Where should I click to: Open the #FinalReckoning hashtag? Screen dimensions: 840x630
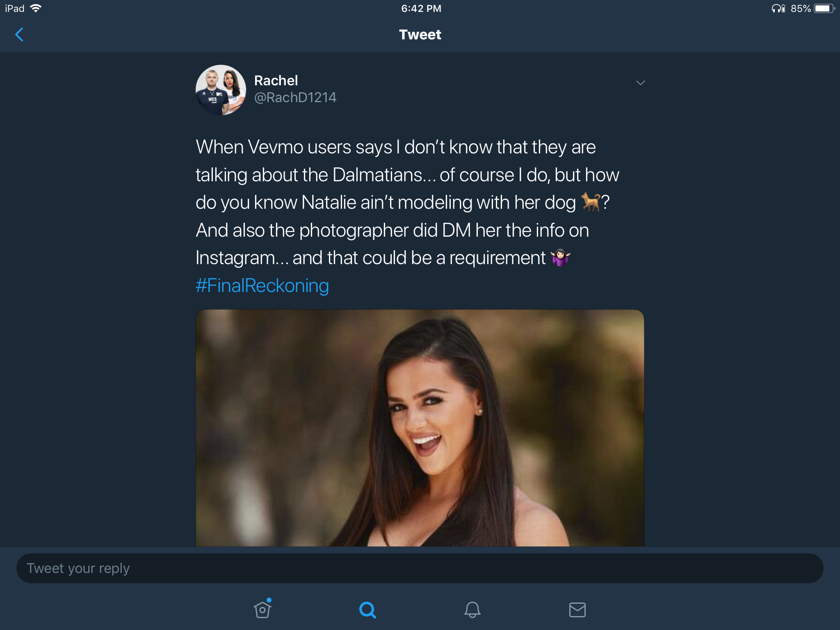[262, 285]
